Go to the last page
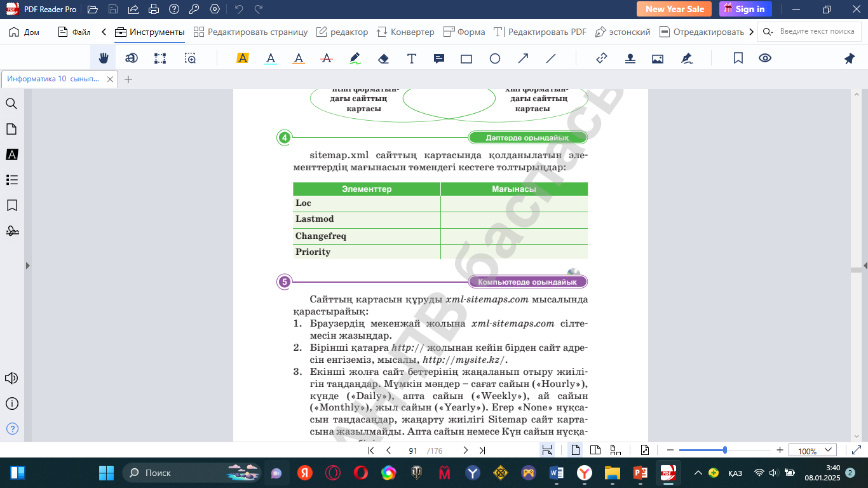 point(482,451)
